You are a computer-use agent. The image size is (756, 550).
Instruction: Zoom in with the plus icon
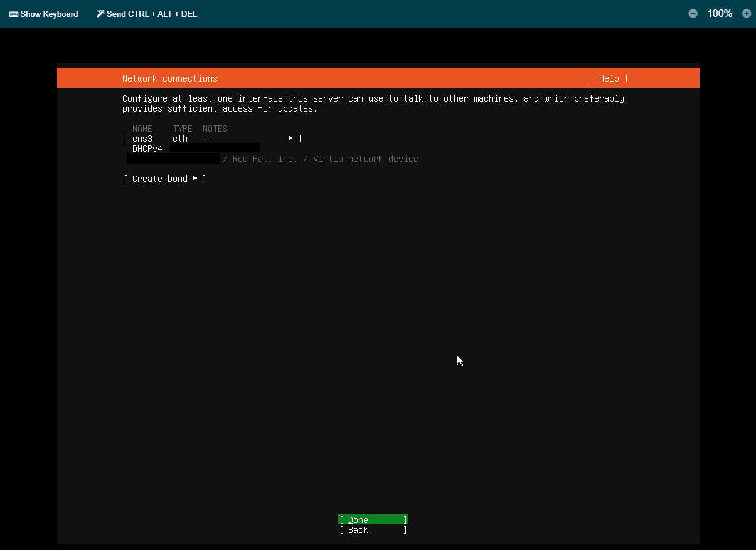747,13
